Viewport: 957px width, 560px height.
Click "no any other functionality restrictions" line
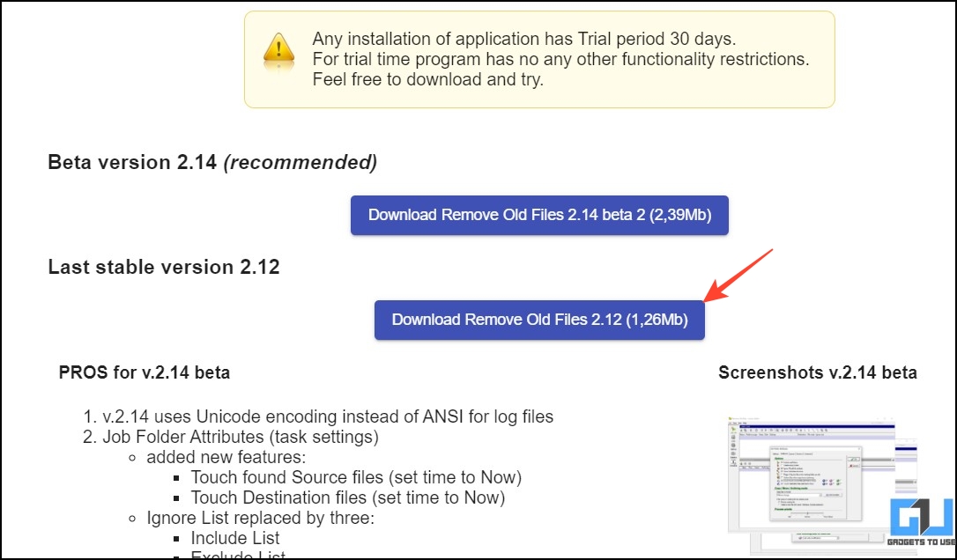560,59
